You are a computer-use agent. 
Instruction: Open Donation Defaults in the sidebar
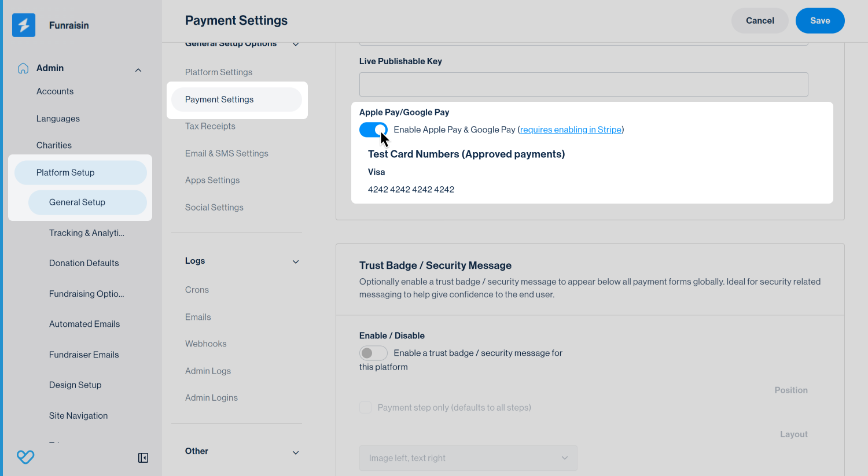(x=84, y=263)
